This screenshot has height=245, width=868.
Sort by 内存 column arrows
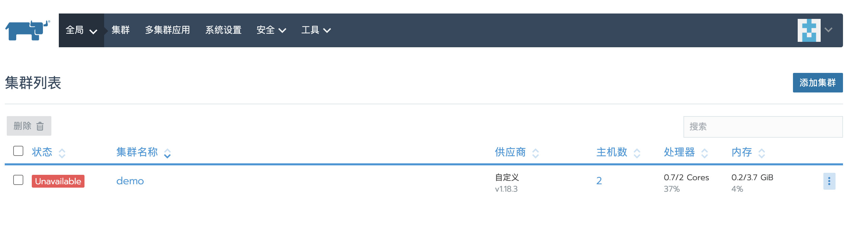[x=762, y=153]
